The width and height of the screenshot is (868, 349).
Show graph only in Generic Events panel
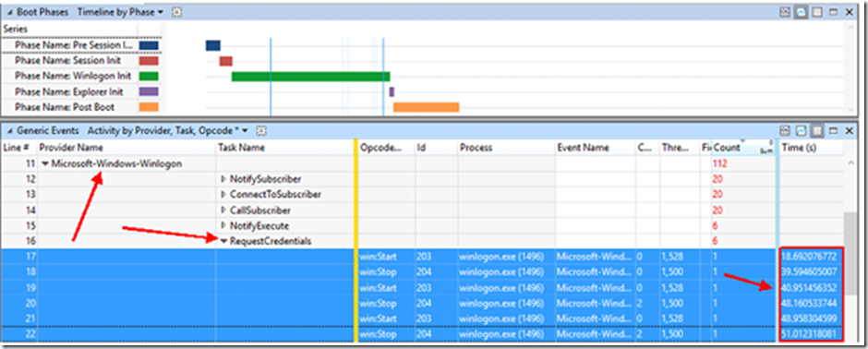[801, 131]
